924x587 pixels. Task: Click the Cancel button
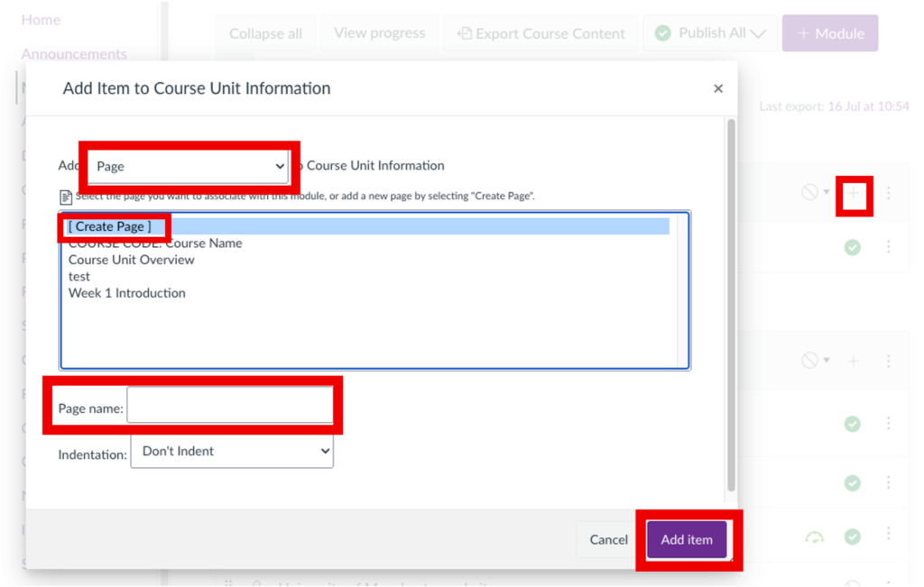pyautogui.click(x=608, y=540)
